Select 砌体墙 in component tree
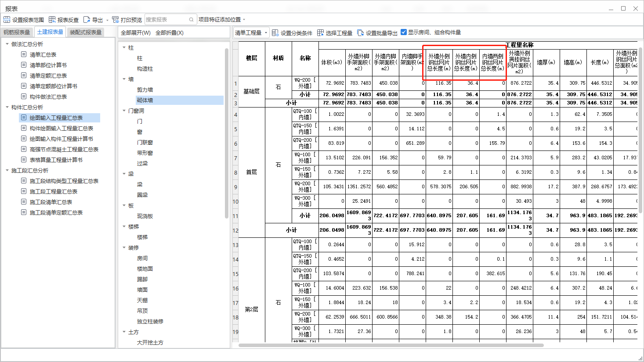 145,100
